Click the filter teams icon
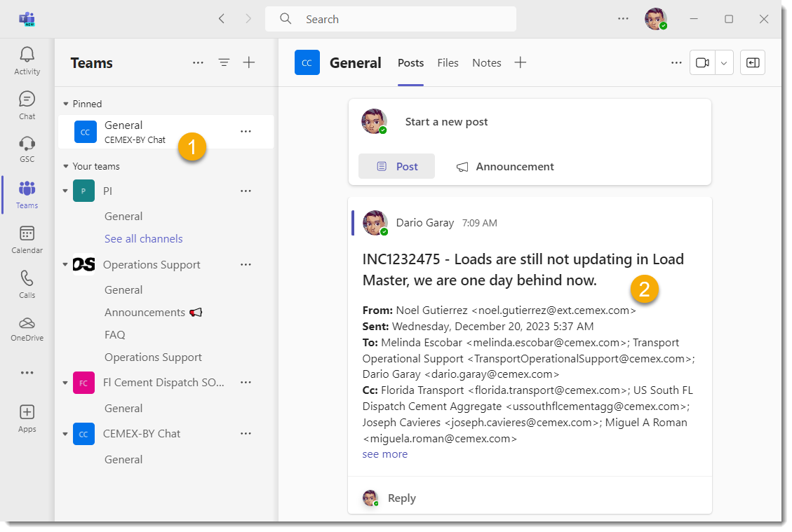792x532 pixels. point(224,62)
